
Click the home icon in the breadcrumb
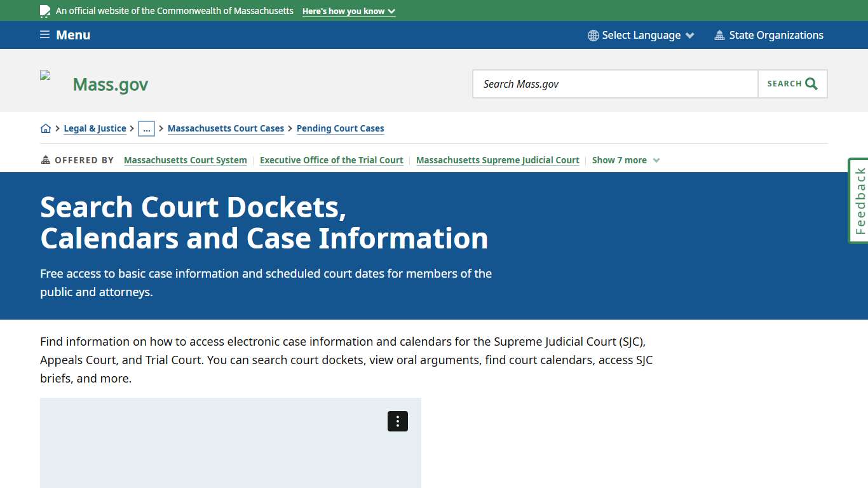46,128
